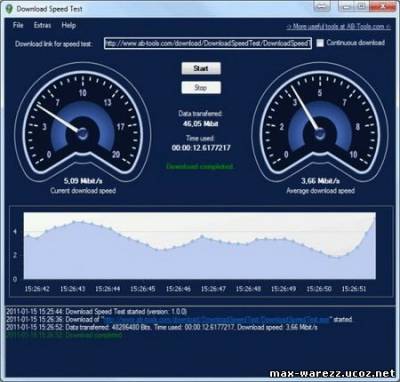Click the Download completed log entry

pyautogui.click(x=64, y=335)
